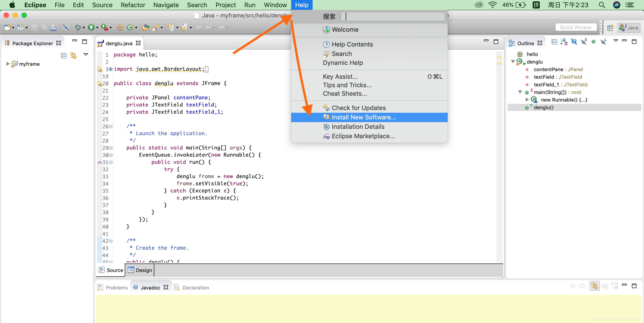Image resolution: width=644 pixels, height=323 pixels.
Task: Open Siri from the menu bar
Action: tap(616, 5)
